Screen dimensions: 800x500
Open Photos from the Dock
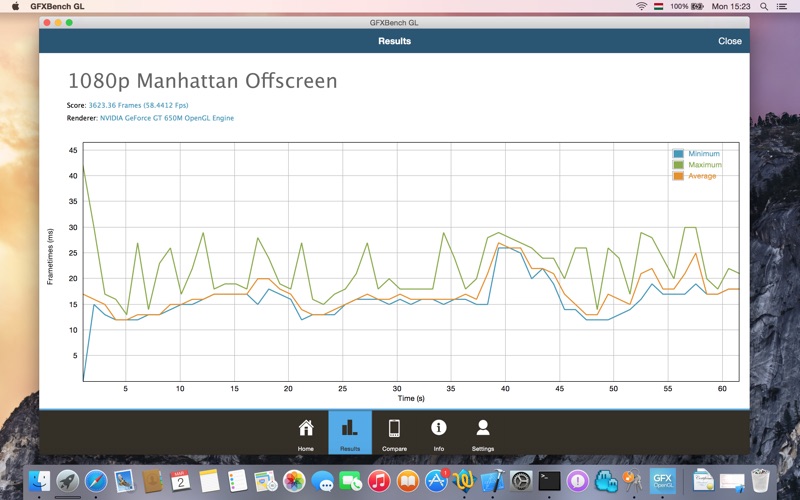294,481
